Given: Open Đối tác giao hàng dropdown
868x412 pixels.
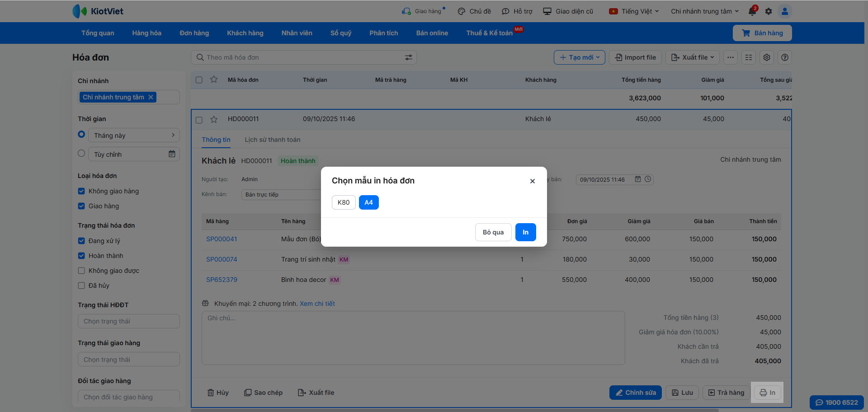Looking at the screenshot, I should 129,396.
